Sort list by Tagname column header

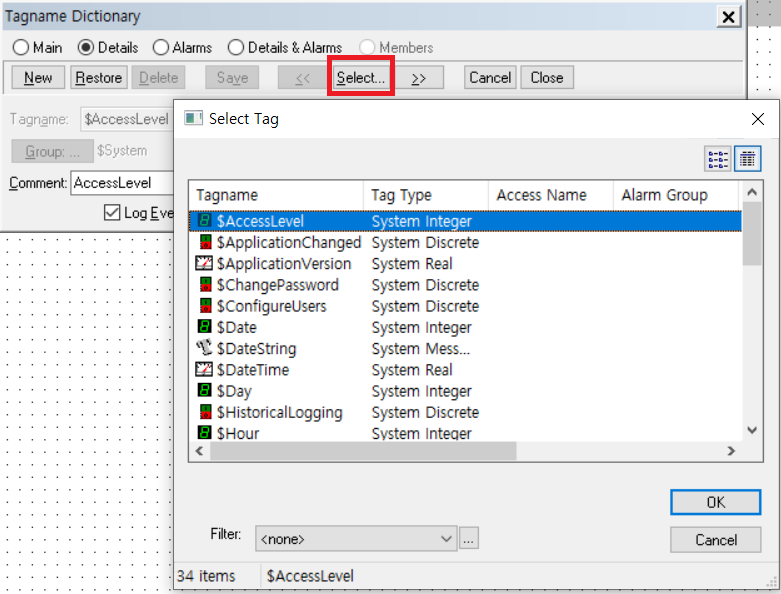pyautogui.click(x=275, y=195)
